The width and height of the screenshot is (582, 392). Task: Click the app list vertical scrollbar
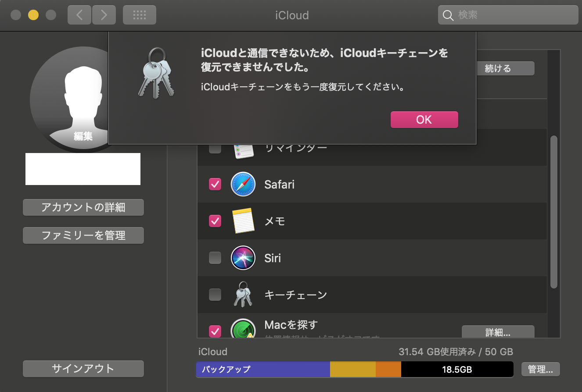point(554,212)
